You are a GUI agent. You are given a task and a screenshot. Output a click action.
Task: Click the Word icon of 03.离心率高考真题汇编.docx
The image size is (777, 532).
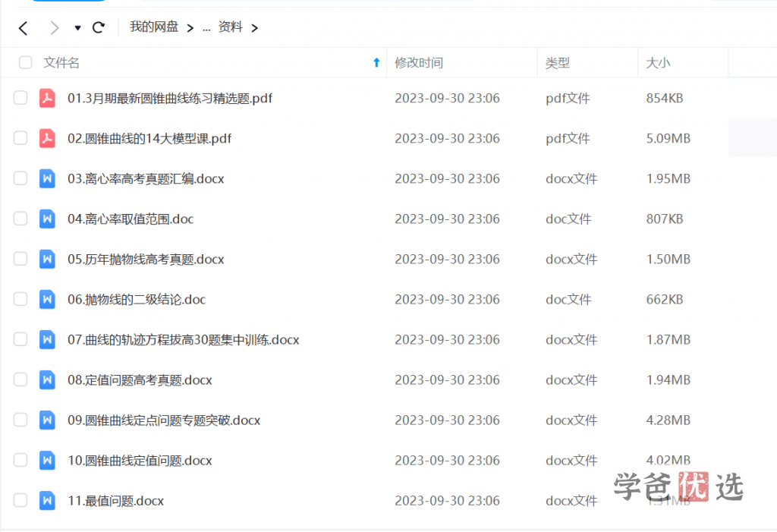pyautogui.click(x=47, y=178)
